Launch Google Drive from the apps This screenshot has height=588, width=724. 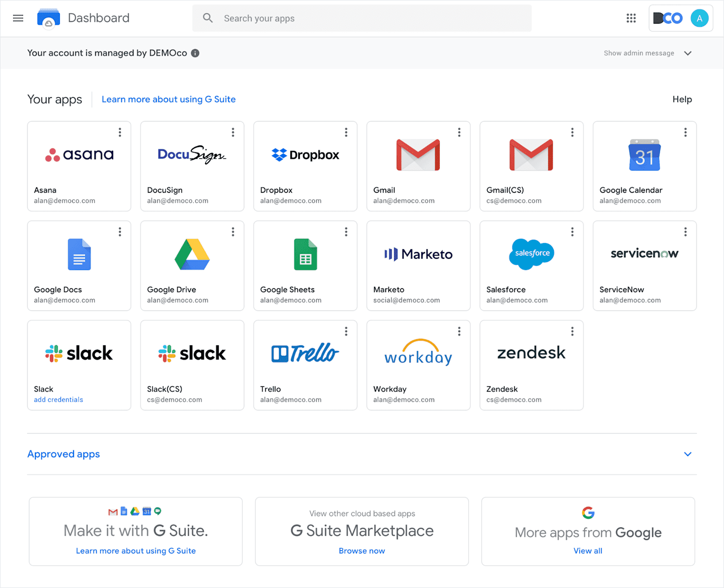(x=192, y=265)
